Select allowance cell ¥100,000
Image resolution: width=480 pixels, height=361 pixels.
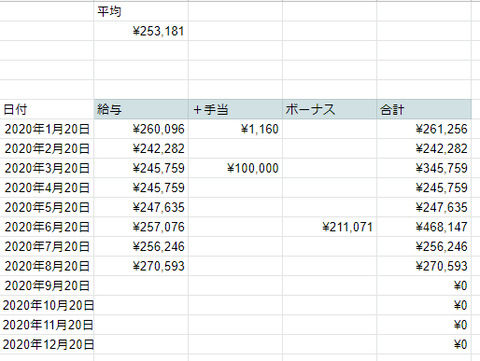235,168
